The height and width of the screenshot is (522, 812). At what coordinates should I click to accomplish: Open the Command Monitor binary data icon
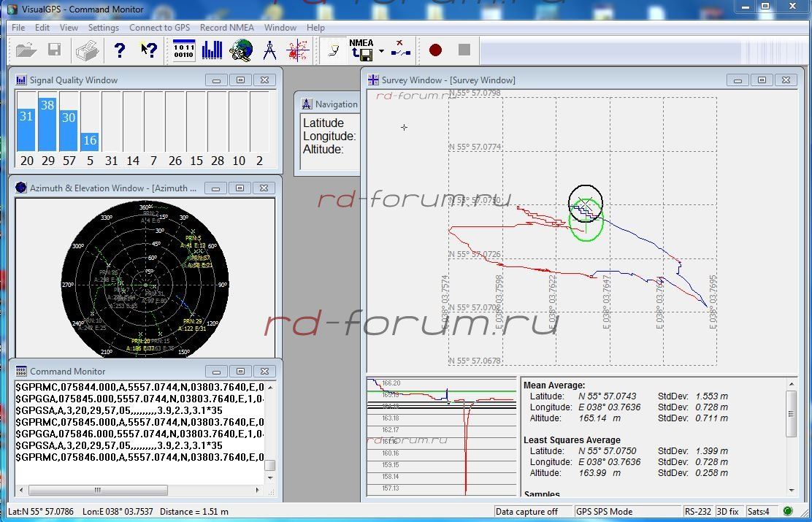[x=183, y=50]
